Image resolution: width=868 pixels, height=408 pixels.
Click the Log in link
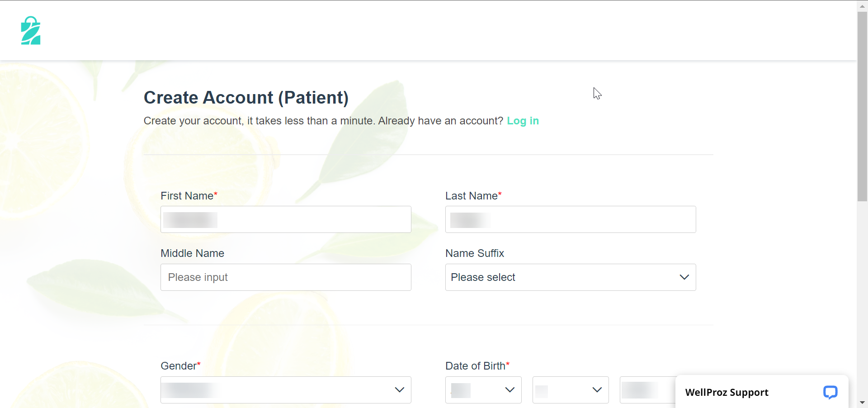click(523, 121)
